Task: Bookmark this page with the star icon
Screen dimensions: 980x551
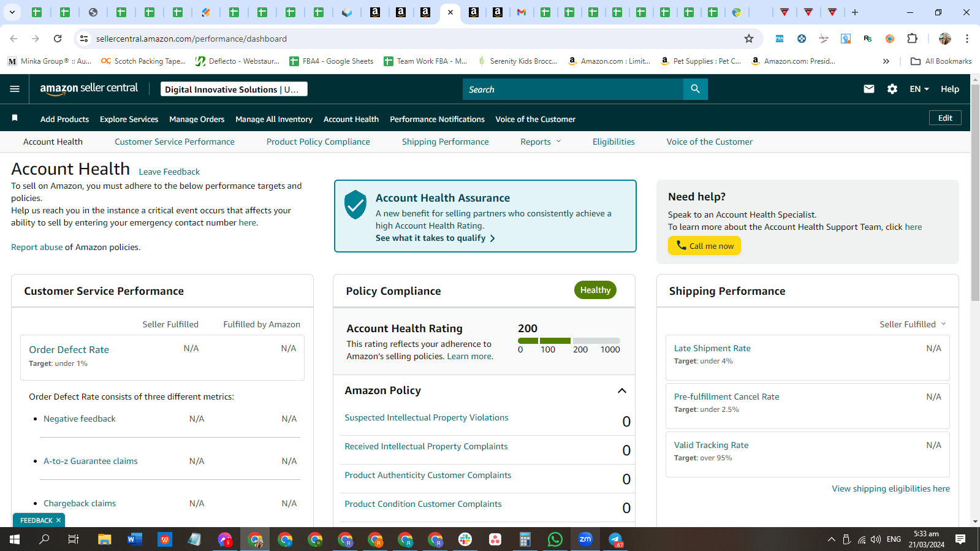Action: tap(749, 39)
